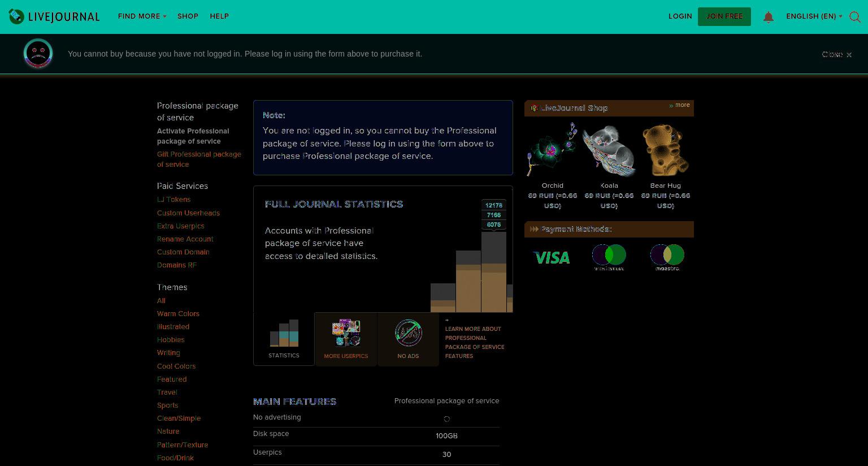The image size is (868, 466).
Task: Click the 100GB disk space value
Action: tap(446, 436)
